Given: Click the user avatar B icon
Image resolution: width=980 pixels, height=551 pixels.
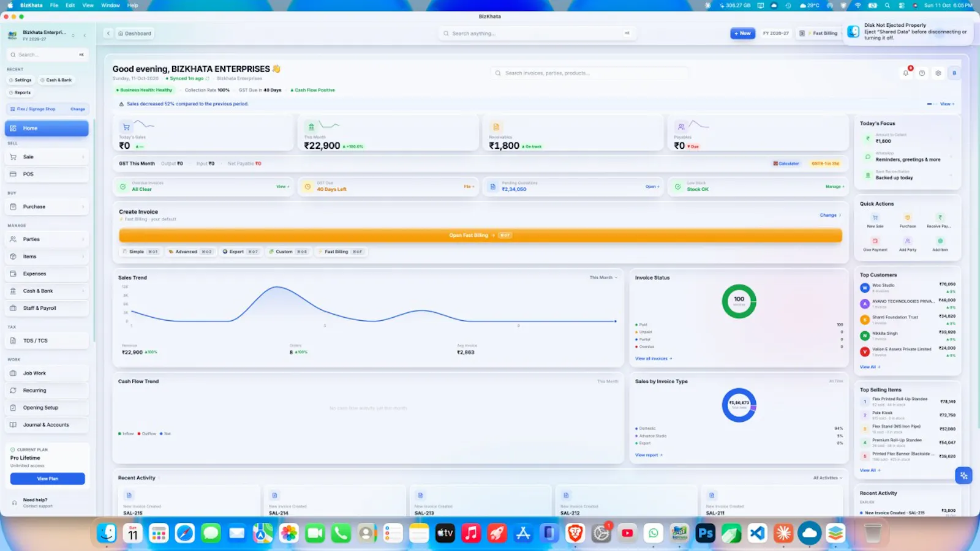Looking at the screenshot, I should [x=954, y=73].
